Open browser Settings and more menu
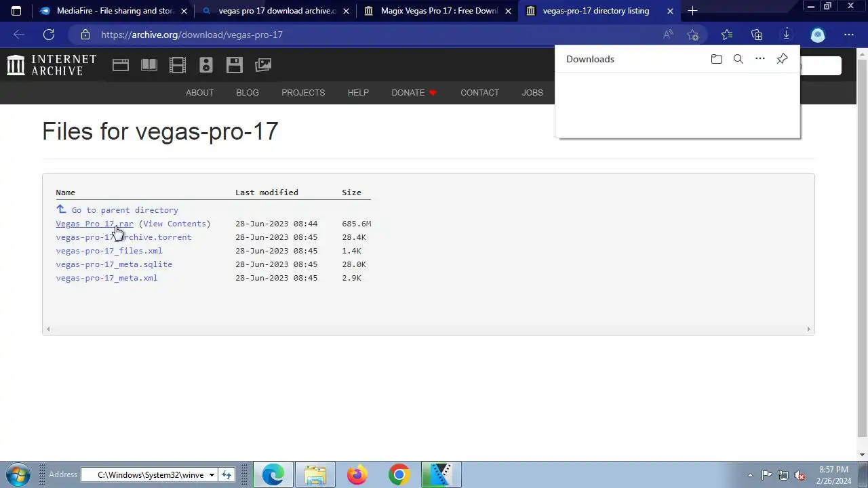 [x=849, y=35]
